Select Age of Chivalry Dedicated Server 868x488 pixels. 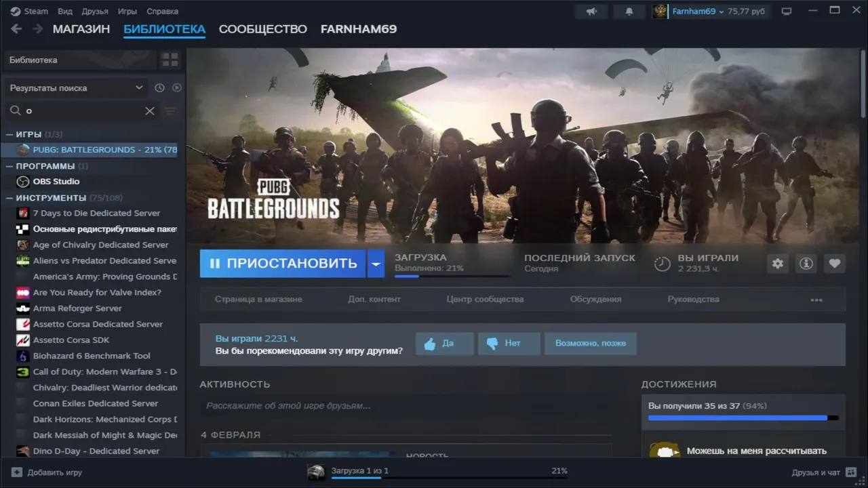pyautogui.click(x=96, y=245)
